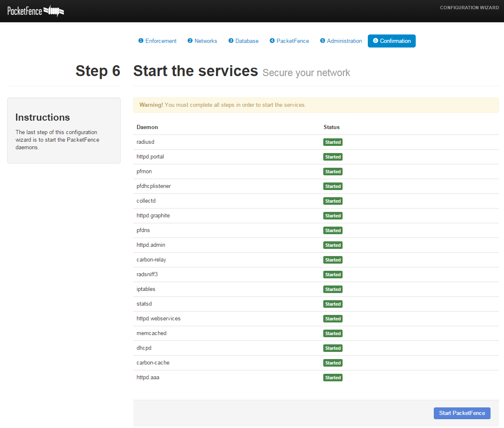Viewport: 504px width, 428px height.
Task: Click the PacketFence logo
Action: click(x=35, y=11)
